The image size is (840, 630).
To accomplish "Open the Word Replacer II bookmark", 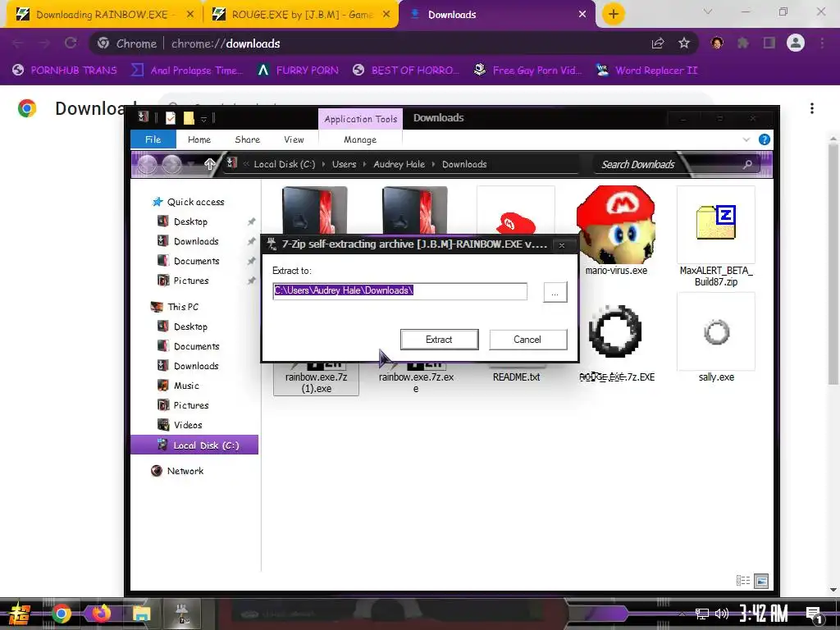I will coord(647,71).
